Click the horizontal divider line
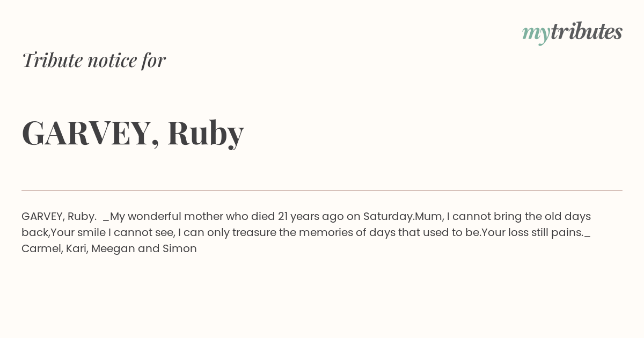The height and width of the screenshot is (338, 644). (322, 190)
